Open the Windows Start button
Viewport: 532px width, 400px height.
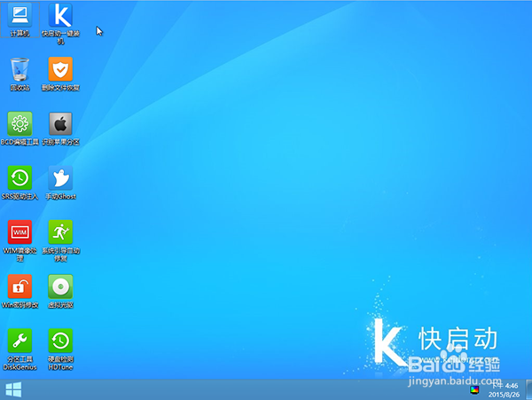(x=13, y=389)
